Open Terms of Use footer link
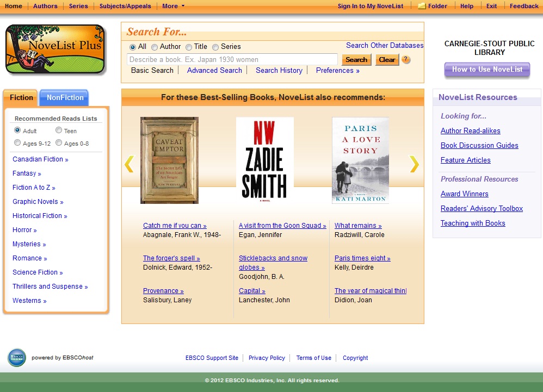Viewport: 543px width, 392px height. 314,358
